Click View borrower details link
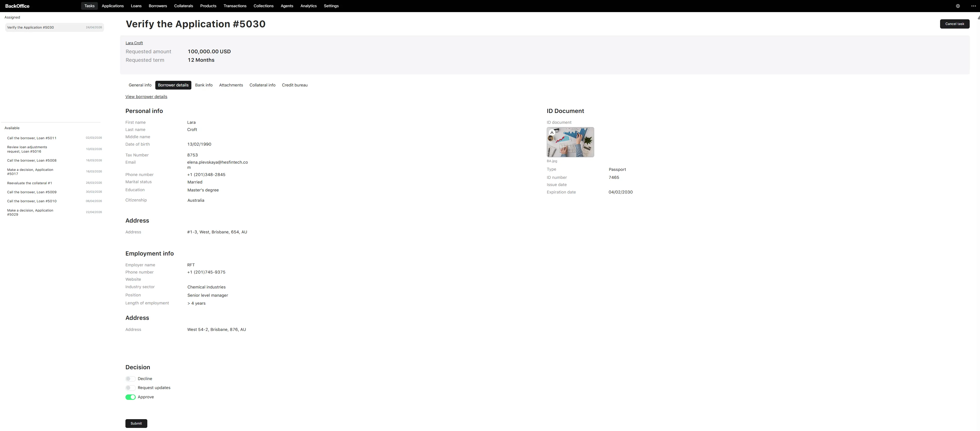The image size is (980, 431). (x=147, y=96)
